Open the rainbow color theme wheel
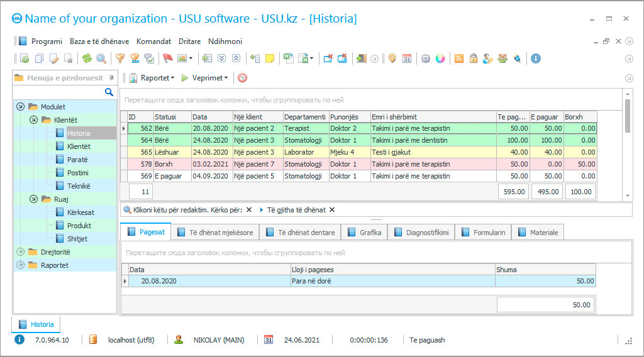Image resolution: width=644 pixels, height=357 pixels. 440,58
